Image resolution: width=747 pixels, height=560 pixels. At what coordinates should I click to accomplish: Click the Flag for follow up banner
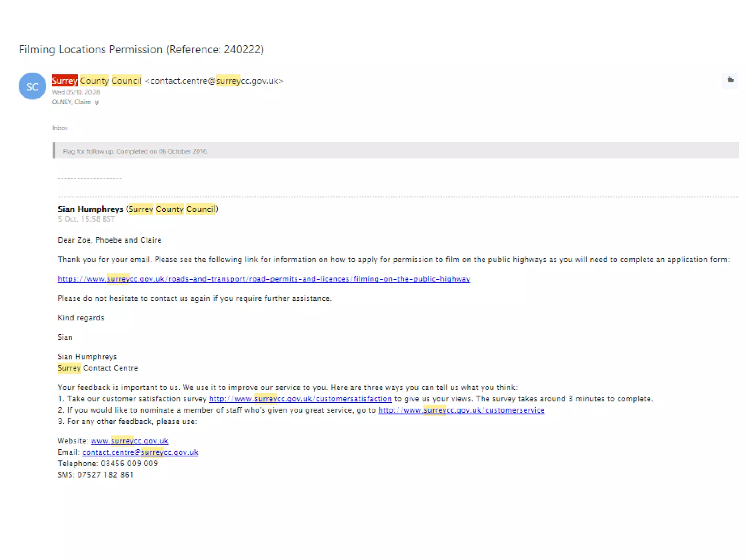pyautogui.click(x=135, y=151)
